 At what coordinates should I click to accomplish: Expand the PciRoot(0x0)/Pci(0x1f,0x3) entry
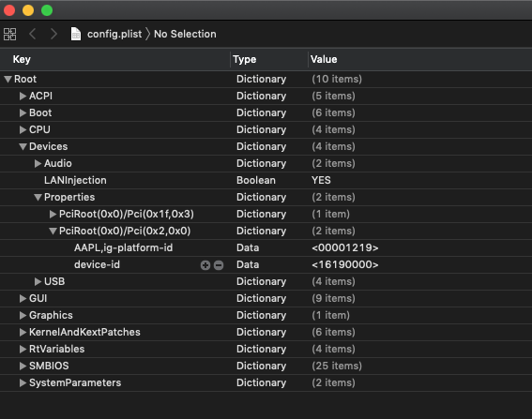tap(53, 214)
